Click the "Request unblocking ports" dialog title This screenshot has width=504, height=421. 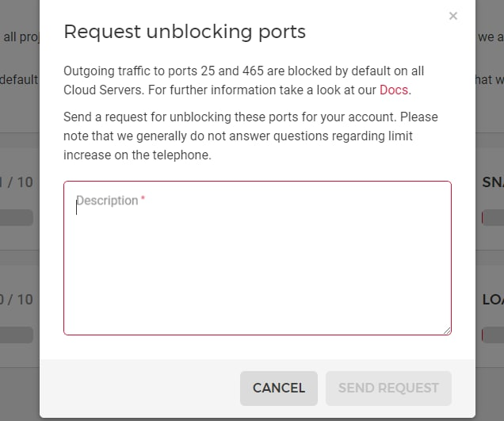(x=185, y=32)
